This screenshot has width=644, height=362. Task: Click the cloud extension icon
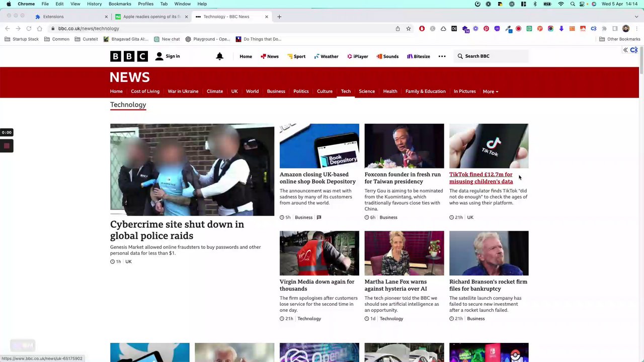tap(443, 29)
